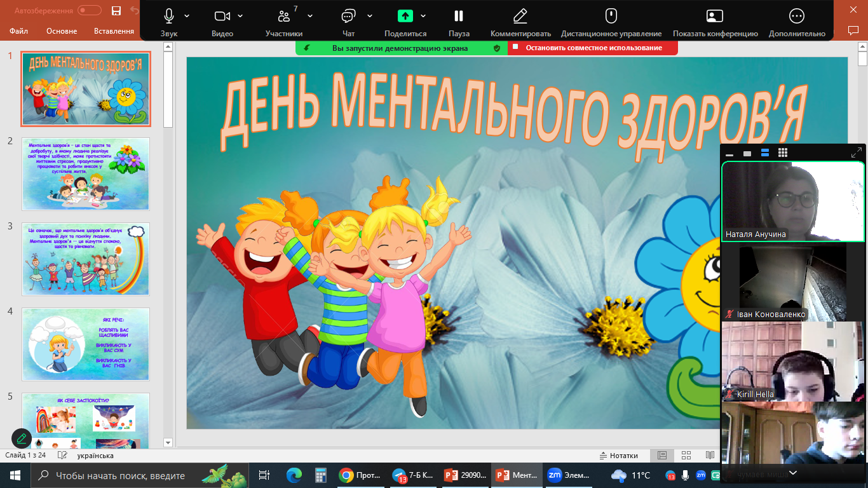Toggle camera with Видео icon
This screenshot has height=488, width=868.
pyautogui.click(x=222, y=16)
